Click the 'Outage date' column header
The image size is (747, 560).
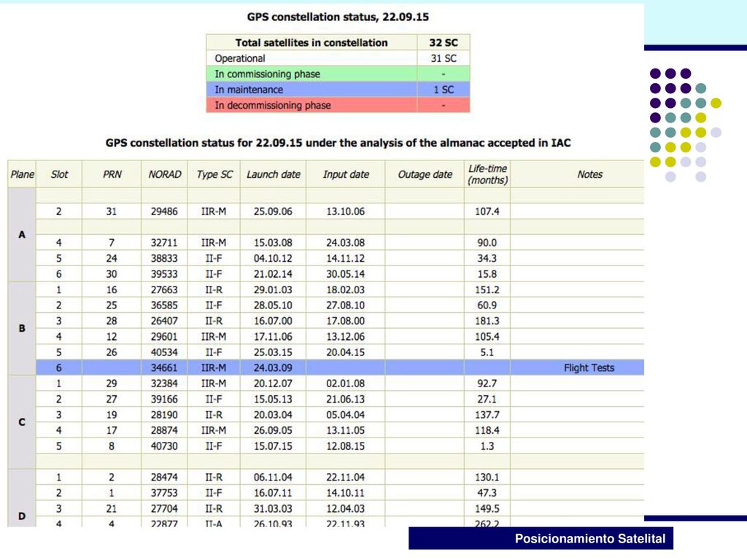(x=425, y=174)
